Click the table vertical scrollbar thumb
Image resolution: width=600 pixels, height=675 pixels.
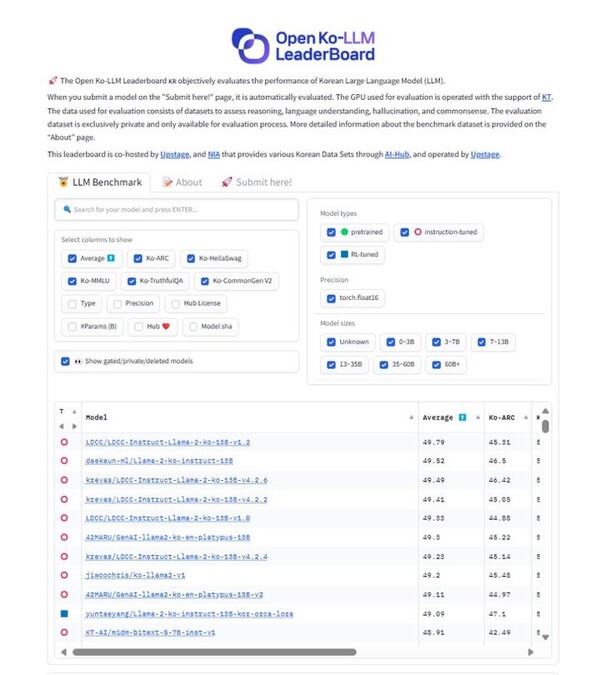pos(545,426)
